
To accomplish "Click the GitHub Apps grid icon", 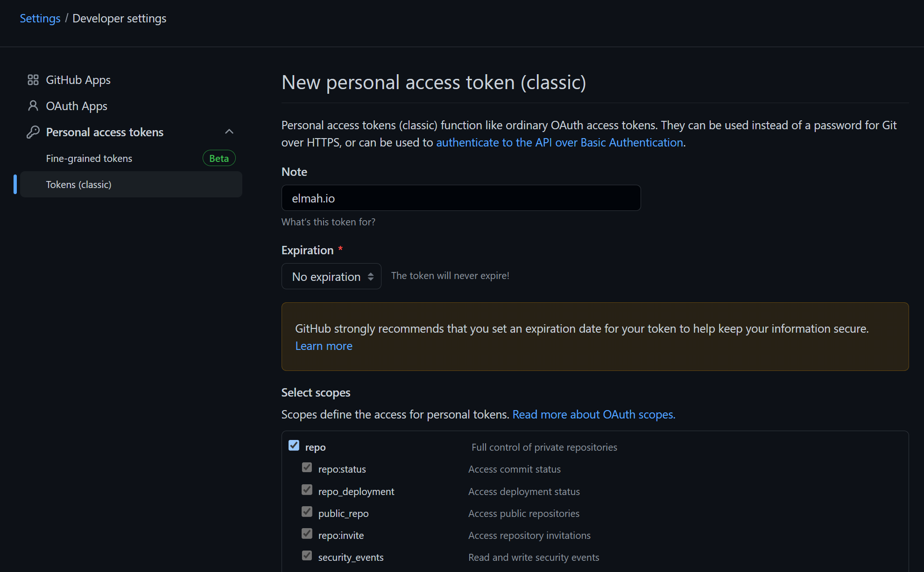I will point(33,80).
